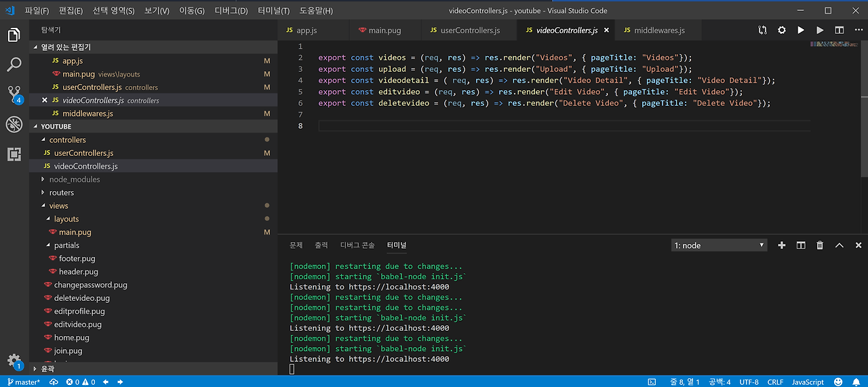Open notifications bell in status bar
The image size is (868, 387).
(856, 382)
